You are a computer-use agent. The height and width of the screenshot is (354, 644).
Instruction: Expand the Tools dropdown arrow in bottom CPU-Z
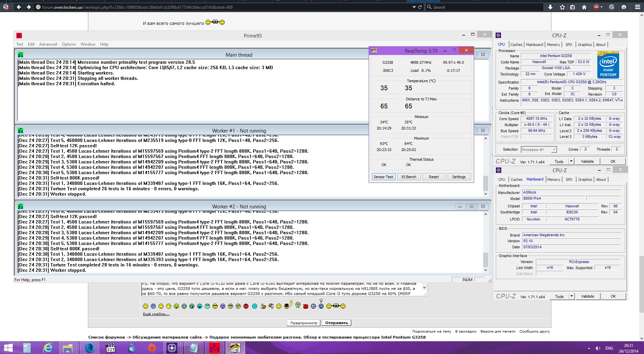click(571, 296)
